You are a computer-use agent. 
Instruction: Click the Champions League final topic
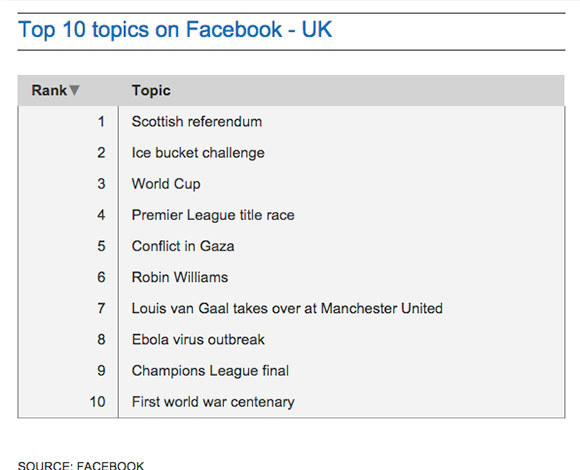(210, 371)
